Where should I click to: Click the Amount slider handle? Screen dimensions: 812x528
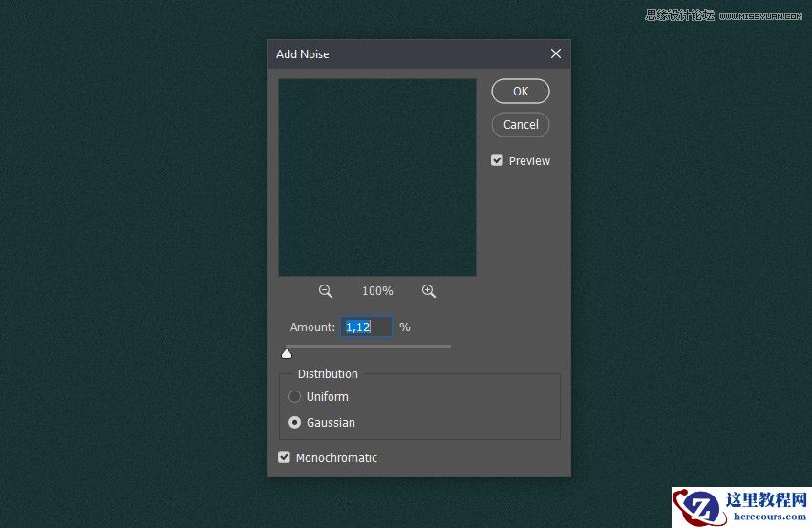[287, 353]
